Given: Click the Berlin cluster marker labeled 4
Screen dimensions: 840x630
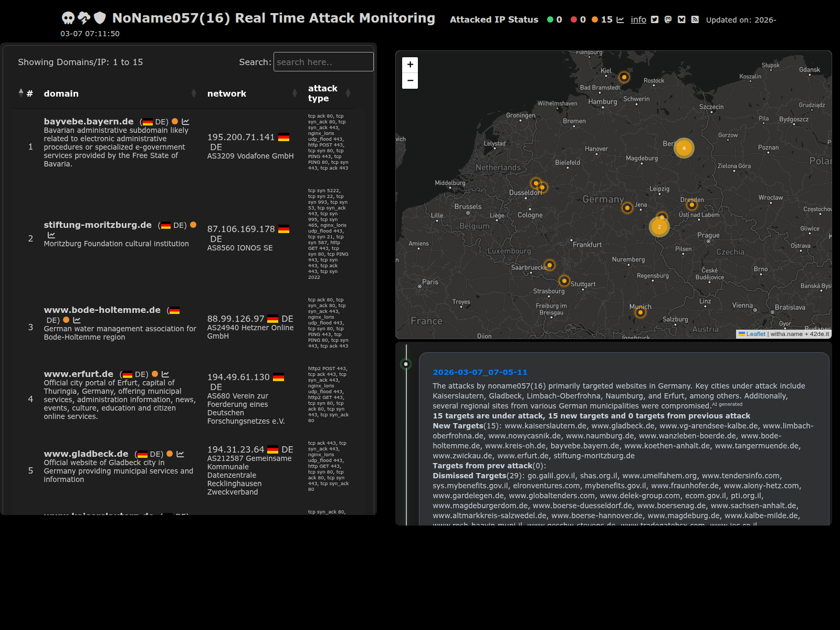Looking at the screenshot, I should (684, 148).
